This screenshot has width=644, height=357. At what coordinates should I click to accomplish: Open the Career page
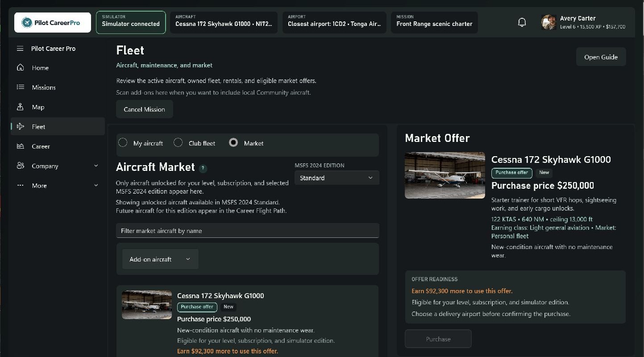click(x=58, y=146)
